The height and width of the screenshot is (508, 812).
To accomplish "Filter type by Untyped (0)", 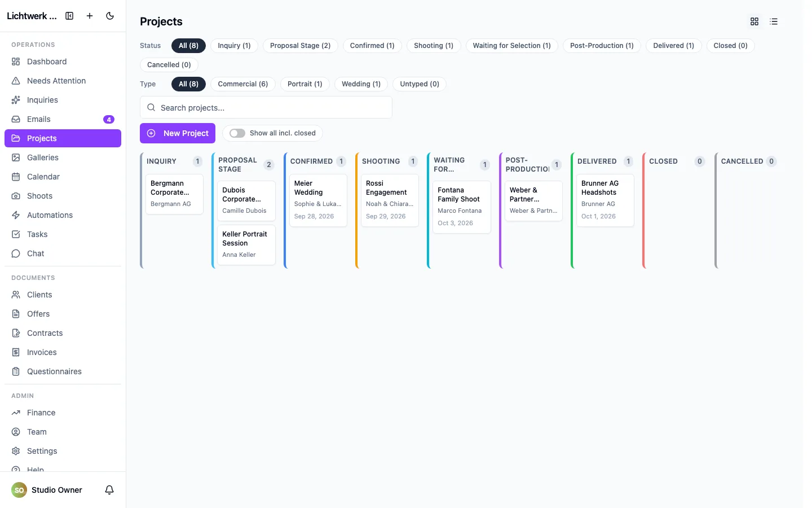I will click(x=420, y=84).
